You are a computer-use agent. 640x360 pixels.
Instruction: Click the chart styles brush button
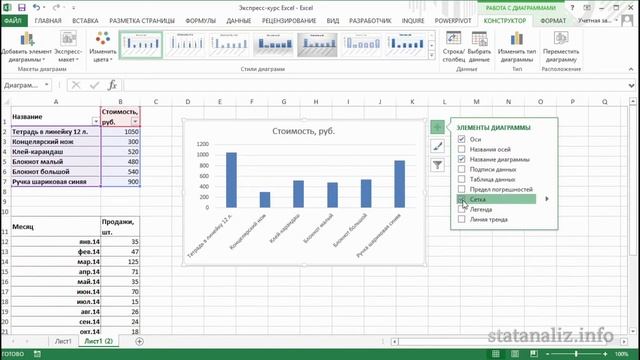click(438, 146)
